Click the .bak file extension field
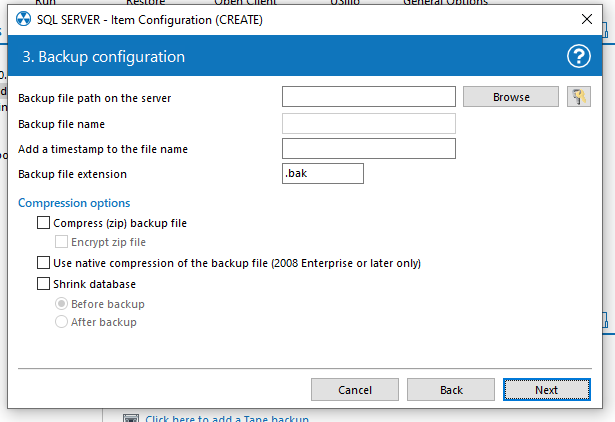This screenshot has height=422, width=615. tap(322, 174)
